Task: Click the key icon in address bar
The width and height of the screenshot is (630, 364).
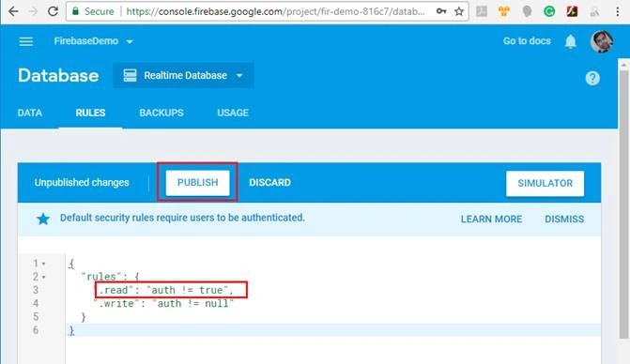Action: coord(441,11)
